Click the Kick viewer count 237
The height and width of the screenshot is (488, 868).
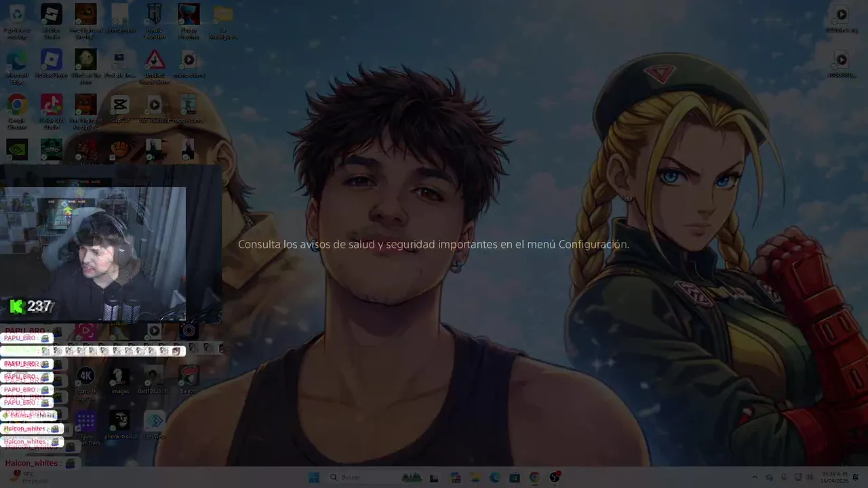pos(31,306)
